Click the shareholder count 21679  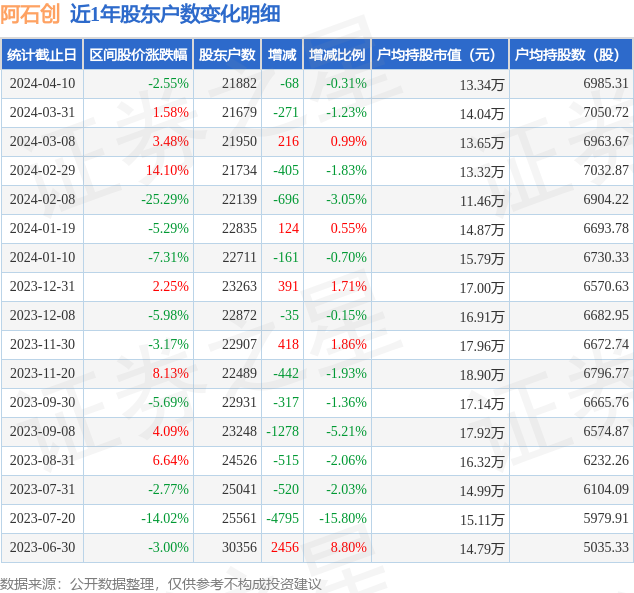(x=239, y=112)
